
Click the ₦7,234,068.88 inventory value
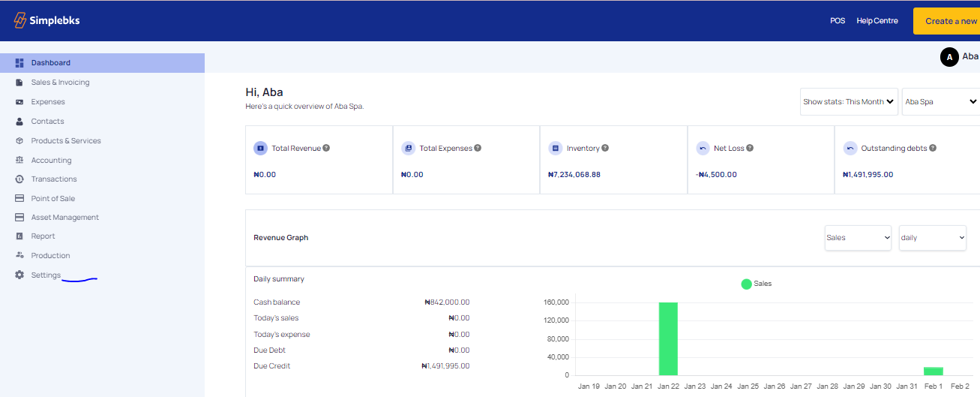[574, 175]
